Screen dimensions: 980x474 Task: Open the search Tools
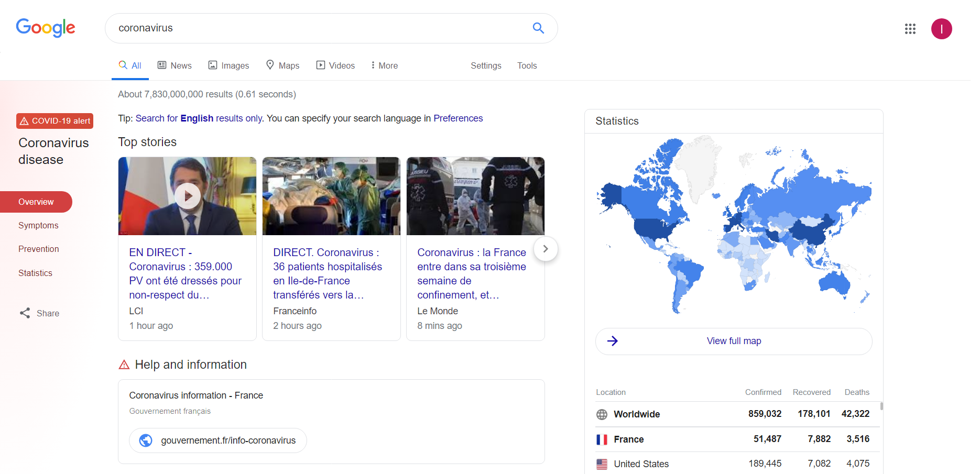527,65
